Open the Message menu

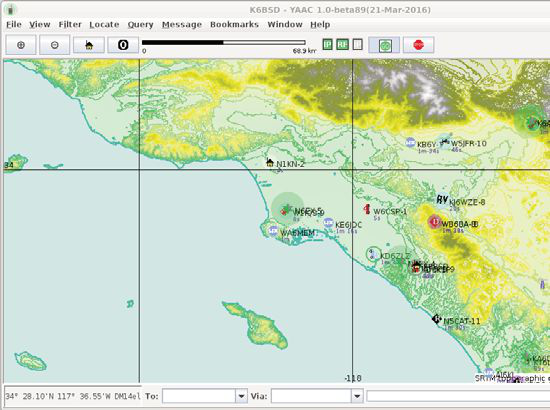[x=182, y=25]
